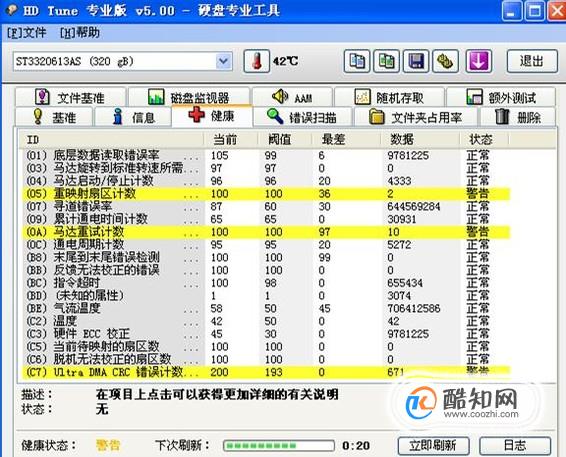Viewport: 566px width, 457px height.
Task: Select row (C7) Ultra DMA CRC 错误计数
Action: click(x=266, y=372)
